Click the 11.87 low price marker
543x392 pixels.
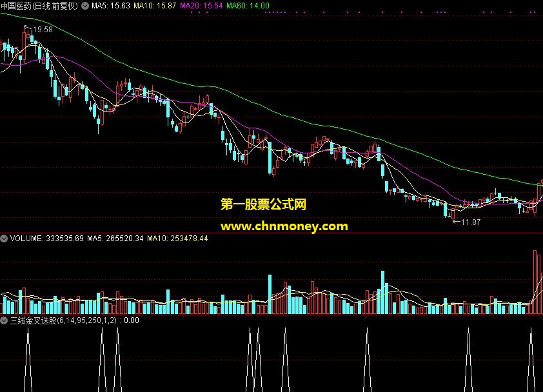(471, 222)
